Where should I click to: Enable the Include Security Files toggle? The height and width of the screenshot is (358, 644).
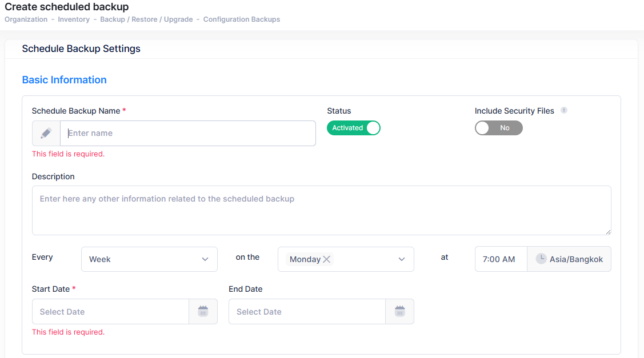click(498, 128)
